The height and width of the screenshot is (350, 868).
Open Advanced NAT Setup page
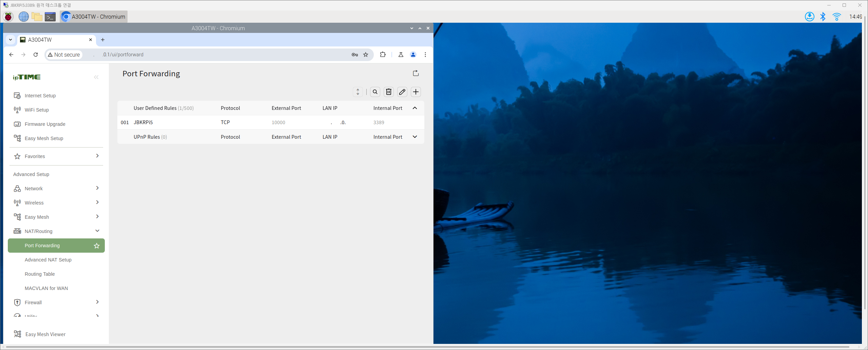point(48,260)
